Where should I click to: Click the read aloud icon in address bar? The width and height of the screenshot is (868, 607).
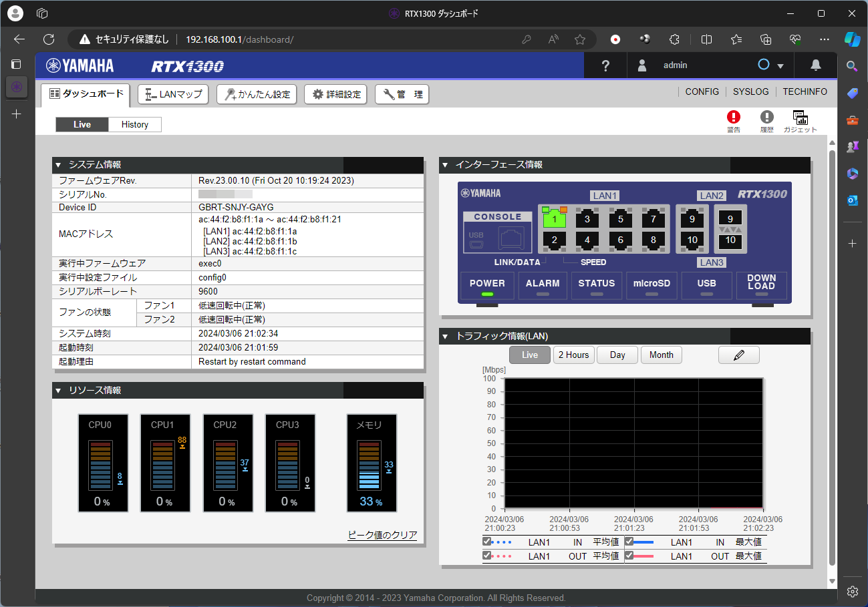553,39
